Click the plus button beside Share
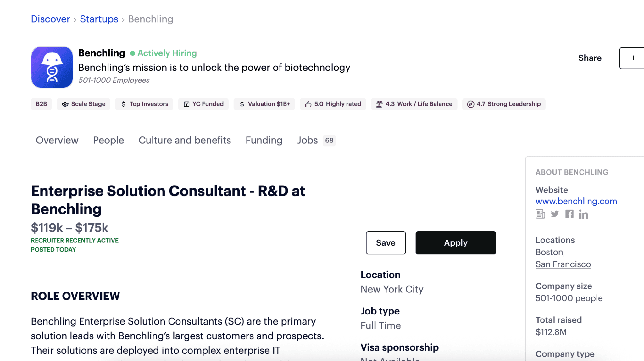This screenshot has width=644, height=361. 633,58
